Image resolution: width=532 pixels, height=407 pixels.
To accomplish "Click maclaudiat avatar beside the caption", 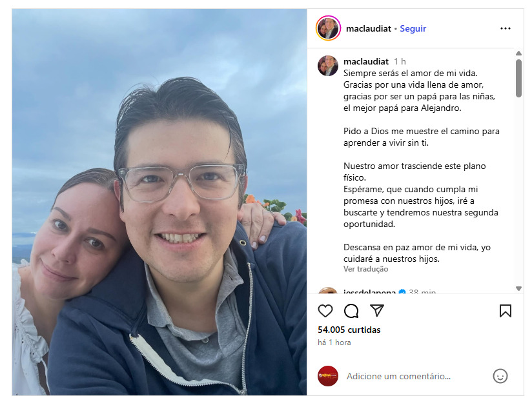I will click(x=328, y=66).
